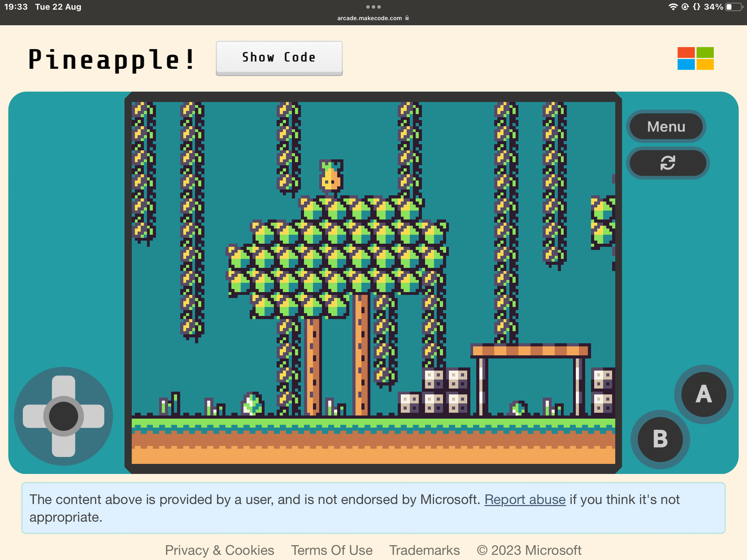747x560 pixels.
Task: Click the restart game refresh icon
Action: [667, 163]
